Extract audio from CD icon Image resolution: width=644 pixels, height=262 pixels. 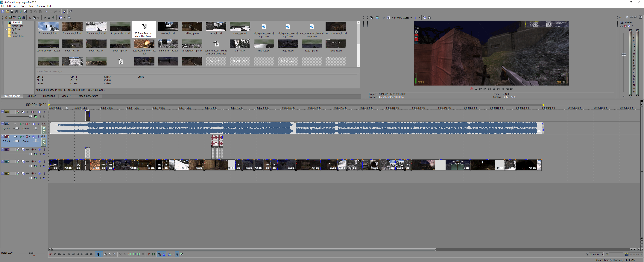19,18
